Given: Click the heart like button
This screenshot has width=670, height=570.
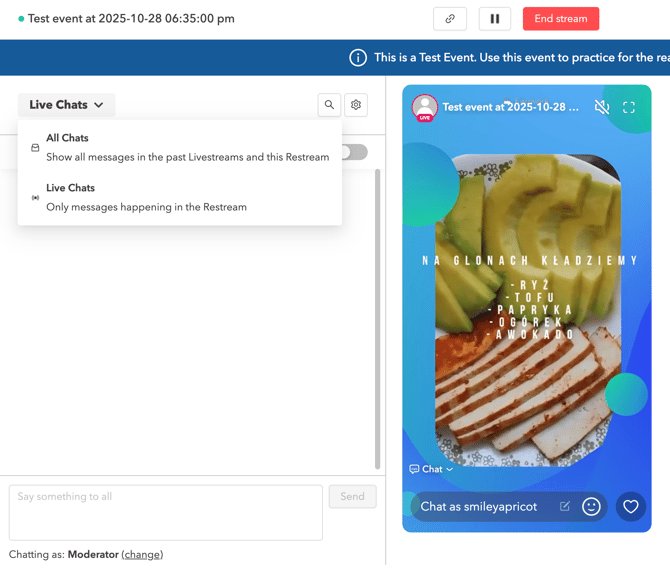Looking at the screenshot, I should tap(630, 507).
